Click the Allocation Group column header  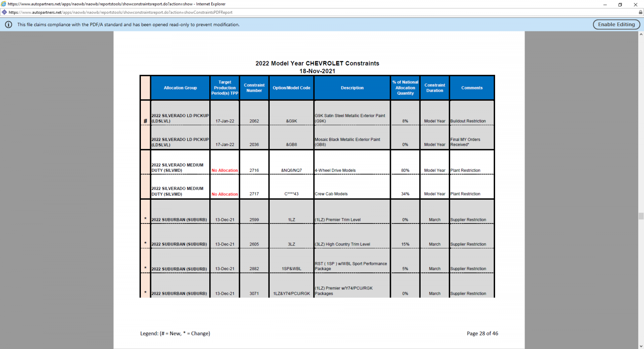pyautogui.click(x=180, y=88)
